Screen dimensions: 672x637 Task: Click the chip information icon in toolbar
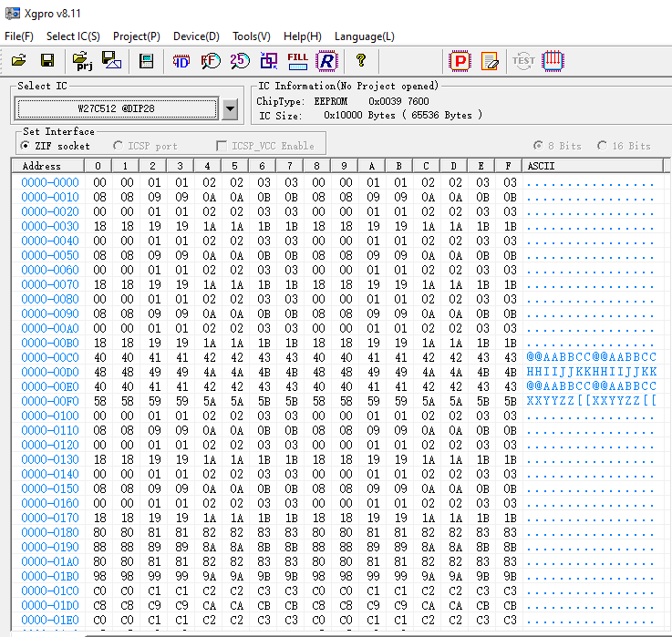pyautogui.click(x=146, y=61)
